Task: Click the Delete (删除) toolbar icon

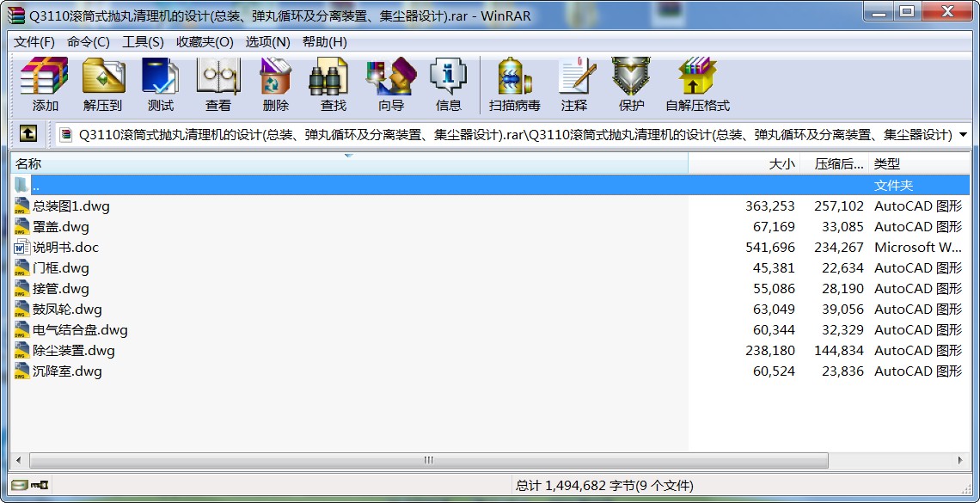Action: (x=275, y=84)
